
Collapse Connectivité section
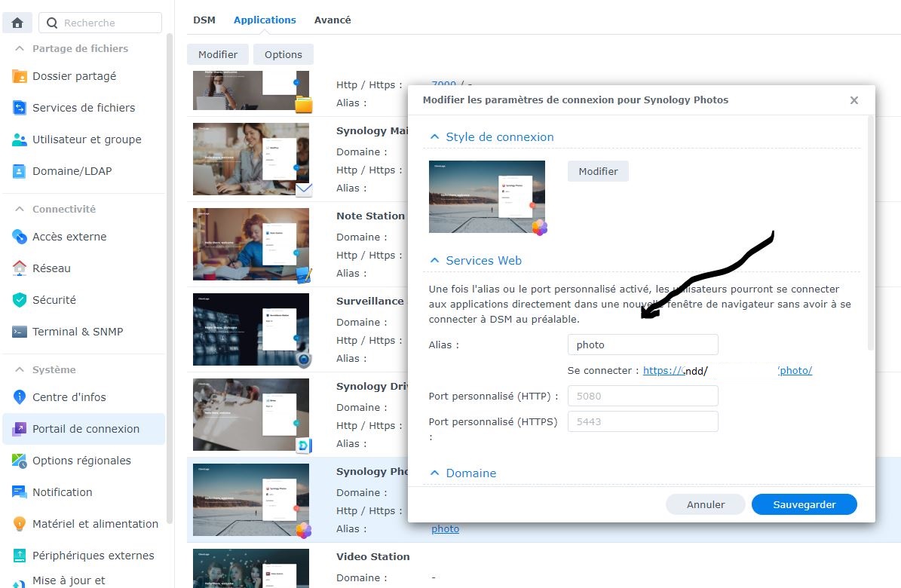tap(20, 209)
